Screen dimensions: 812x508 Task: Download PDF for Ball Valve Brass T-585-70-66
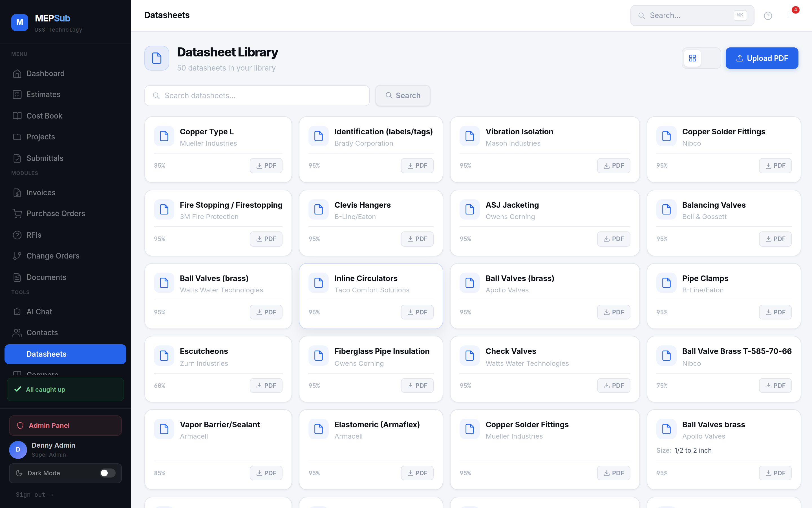point(775,386)
